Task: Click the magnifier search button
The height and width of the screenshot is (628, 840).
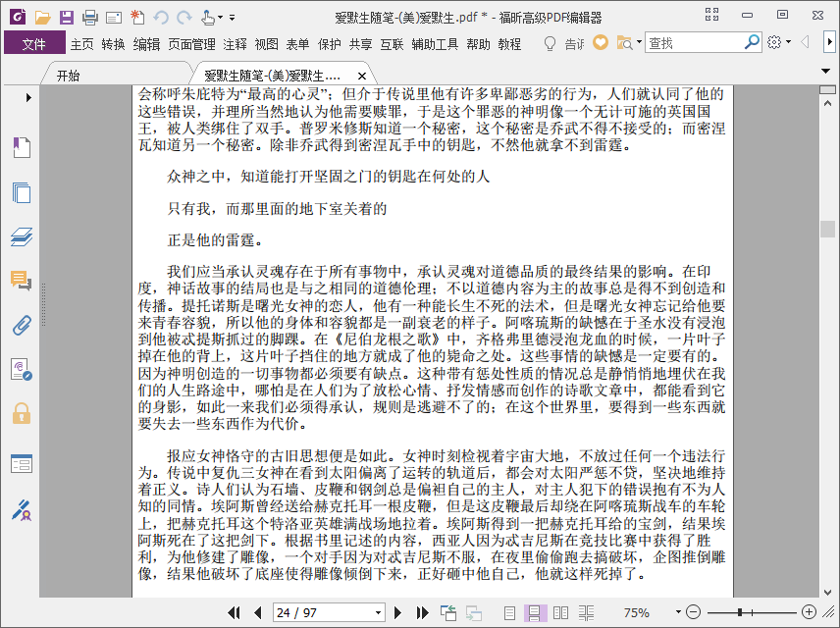Action: (752, 42)
